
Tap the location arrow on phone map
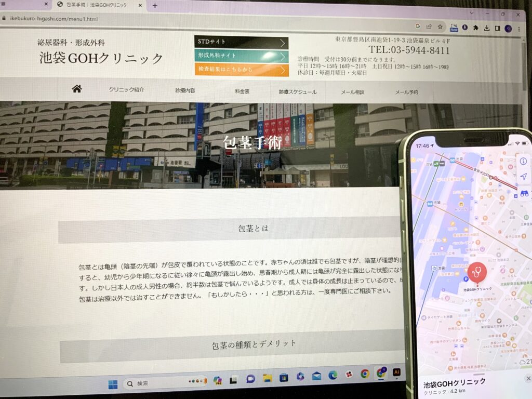(x=524, y=177)
